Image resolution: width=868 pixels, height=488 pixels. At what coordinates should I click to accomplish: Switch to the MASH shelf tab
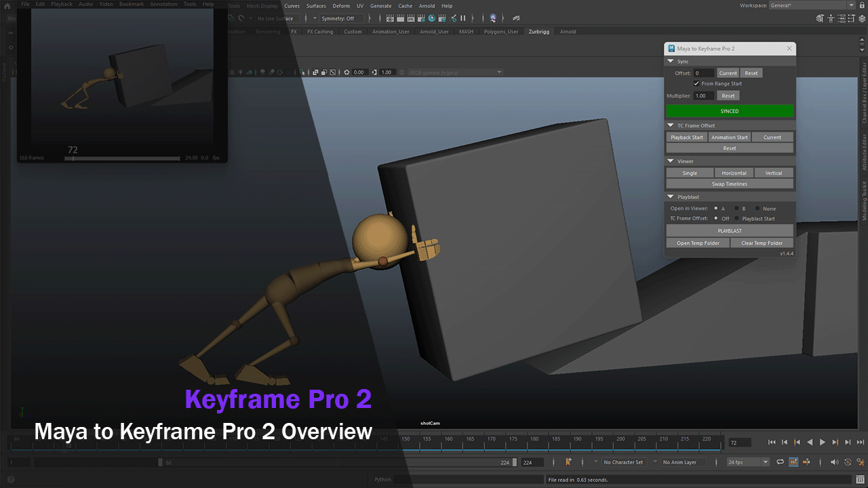(467, 31)
